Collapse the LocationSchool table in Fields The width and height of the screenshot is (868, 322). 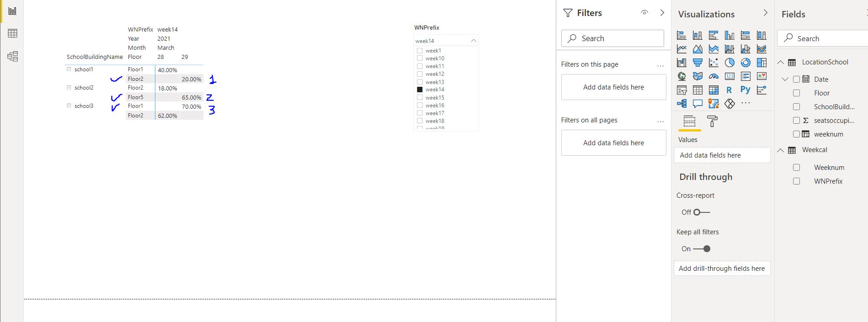pyautogui.click(x=781, y=62)
